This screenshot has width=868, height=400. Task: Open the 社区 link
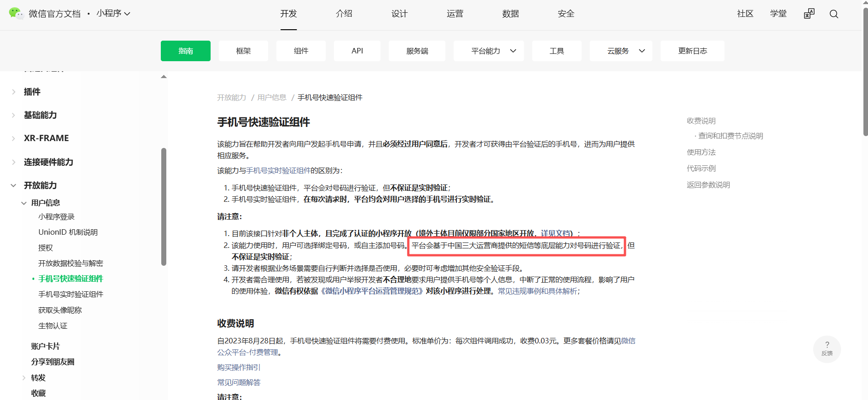745,14
